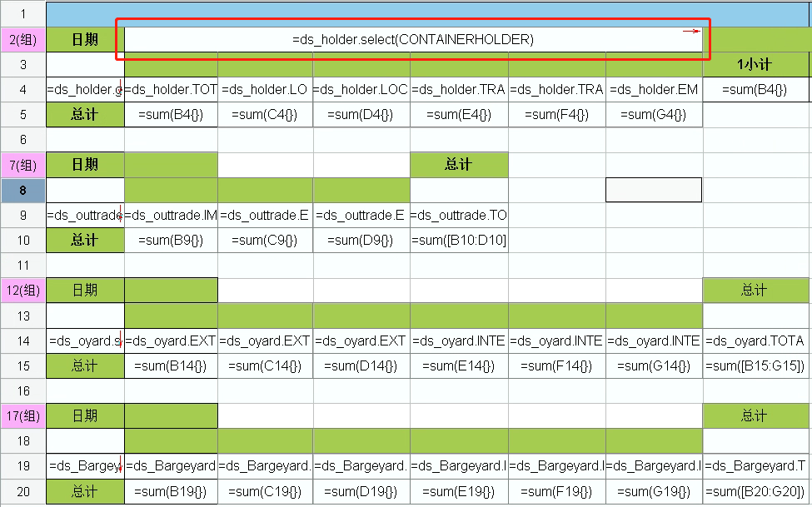Click row header 17(组)

click(22, 416)
